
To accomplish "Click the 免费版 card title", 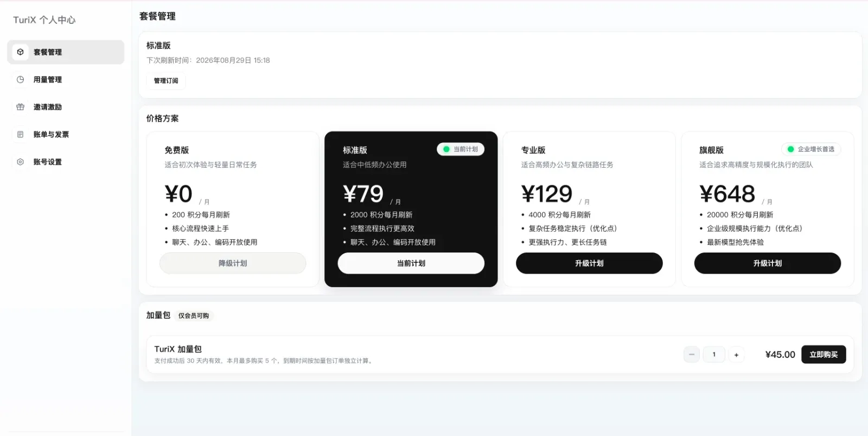I will [x=177, y=150].
